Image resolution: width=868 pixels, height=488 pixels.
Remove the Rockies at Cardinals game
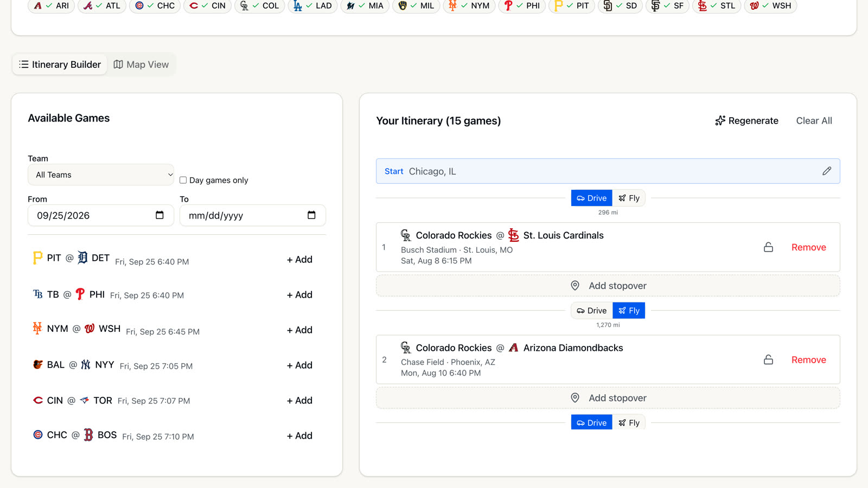coord(808,247)
